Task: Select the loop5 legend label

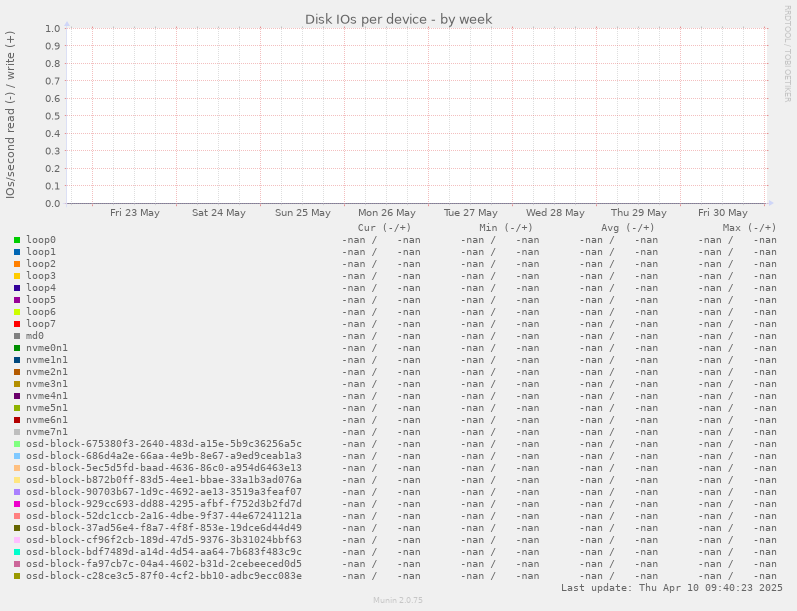Action: coord(41,300)
